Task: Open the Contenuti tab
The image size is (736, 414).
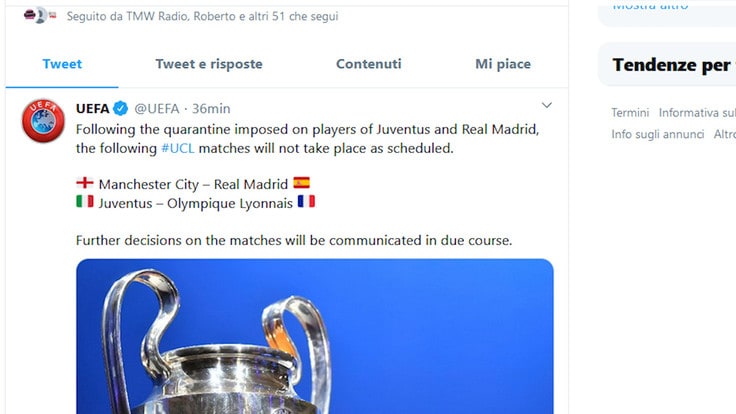Action: tap(368, 64)
